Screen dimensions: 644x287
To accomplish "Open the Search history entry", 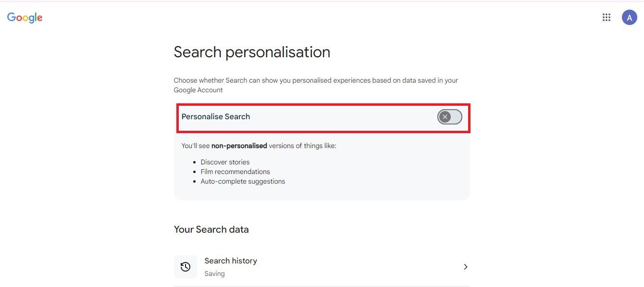I will 322,267.
